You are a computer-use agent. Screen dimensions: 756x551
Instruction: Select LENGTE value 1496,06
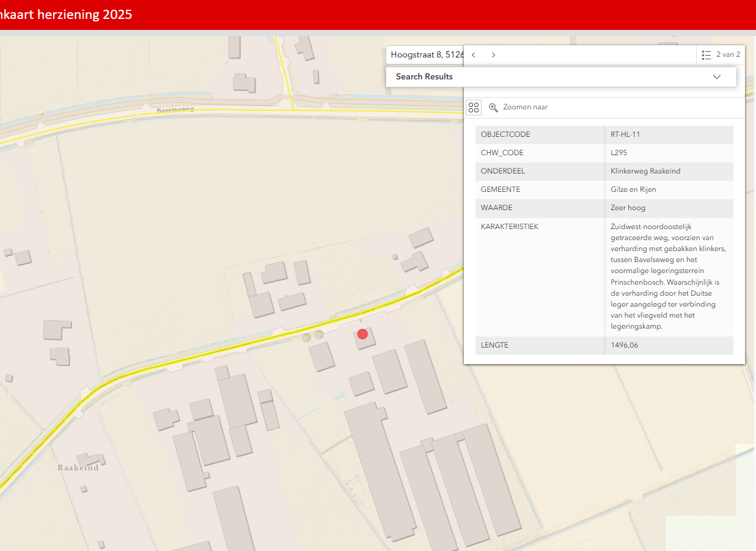tap(624, 345)
